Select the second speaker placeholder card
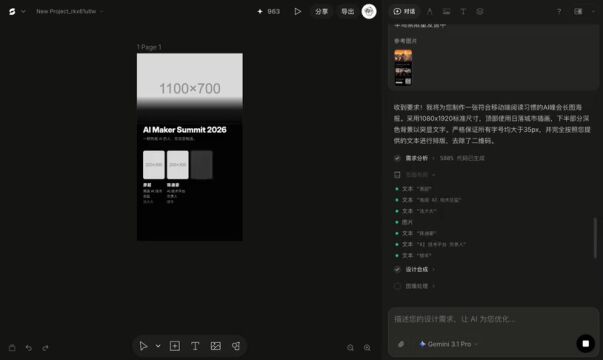The height and width of the screenshot is (360, 603). pyautogui.click(x=178, y=165)
